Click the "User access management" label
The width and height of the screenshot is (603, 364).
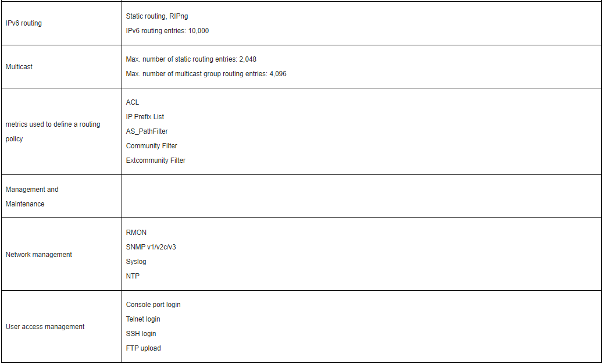(45, 327)
